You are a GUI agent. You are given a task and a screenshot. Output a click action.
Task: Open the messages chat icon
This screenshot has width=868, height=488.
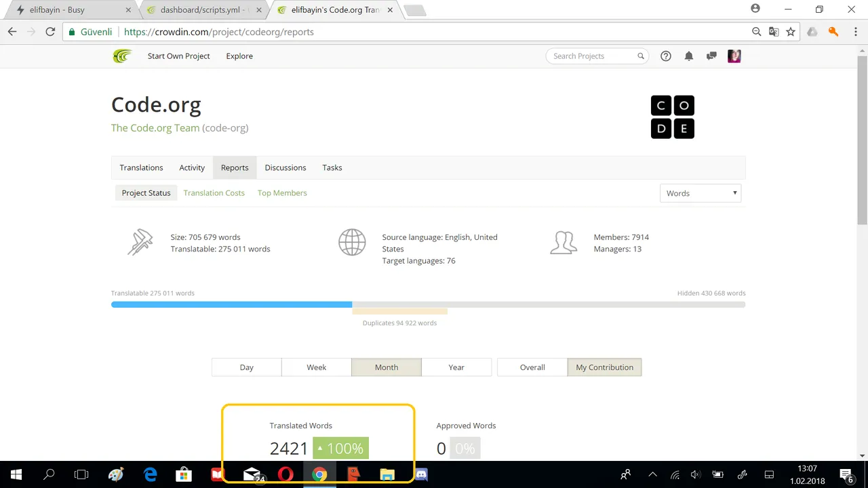[711, 56]
